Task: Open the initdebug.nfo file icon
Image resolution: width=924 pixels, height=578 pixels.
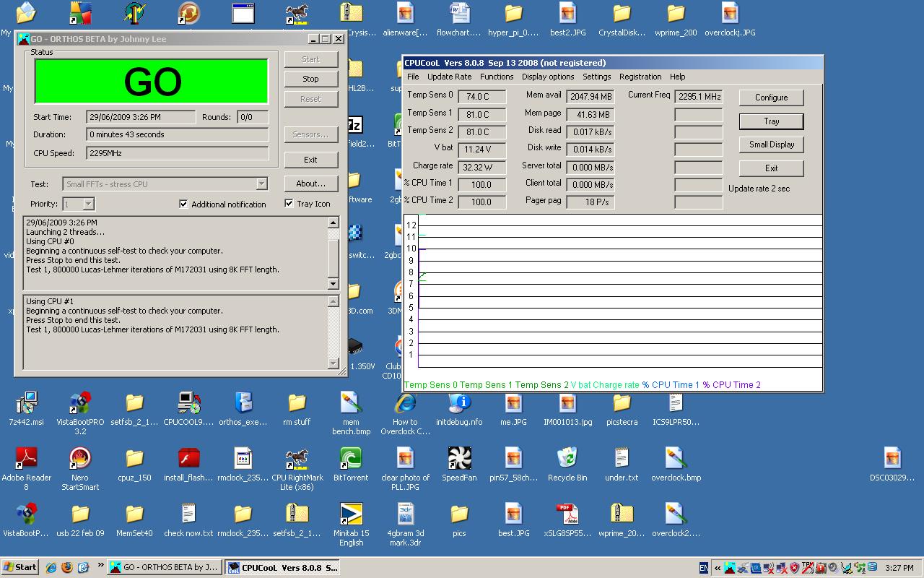Action: [459, 403]
